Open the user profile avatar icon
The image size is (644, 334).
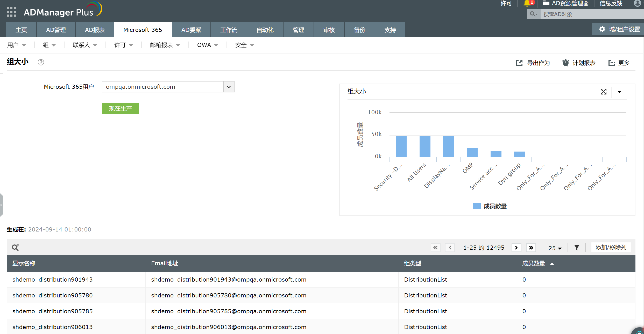(x=637, y=3)
